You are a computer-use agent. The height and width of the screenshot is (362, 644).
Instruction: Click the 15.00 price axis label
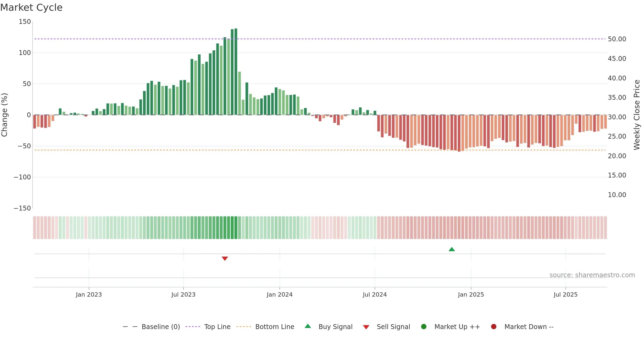pyautogui.click(x=617, y=175)
